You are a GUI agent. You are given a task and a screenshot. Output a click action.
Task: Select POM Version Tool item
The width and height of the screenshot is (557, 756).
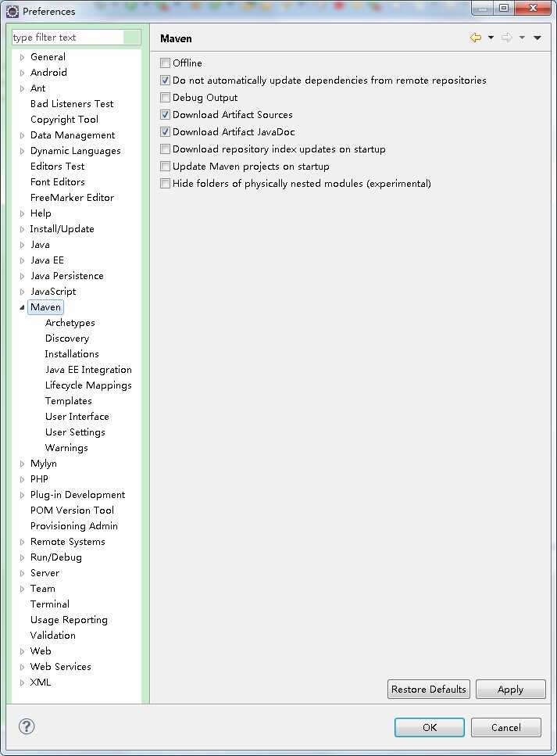[x=72, y=510]
